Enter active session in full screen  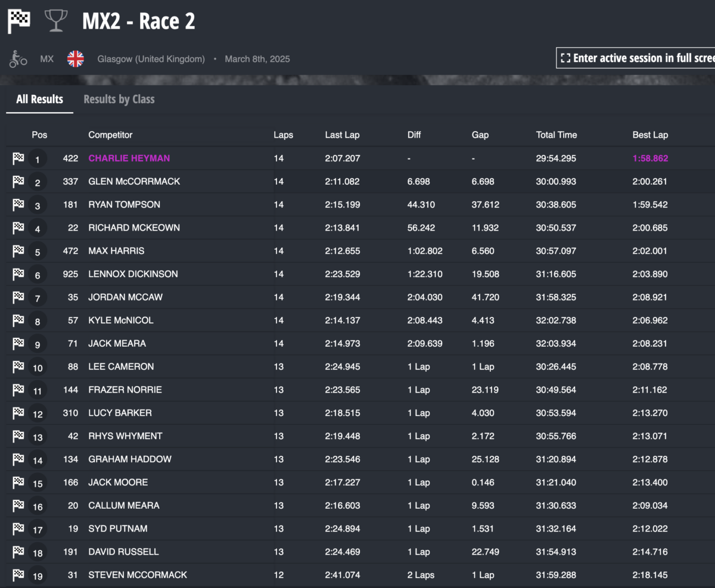pos(636,58)
